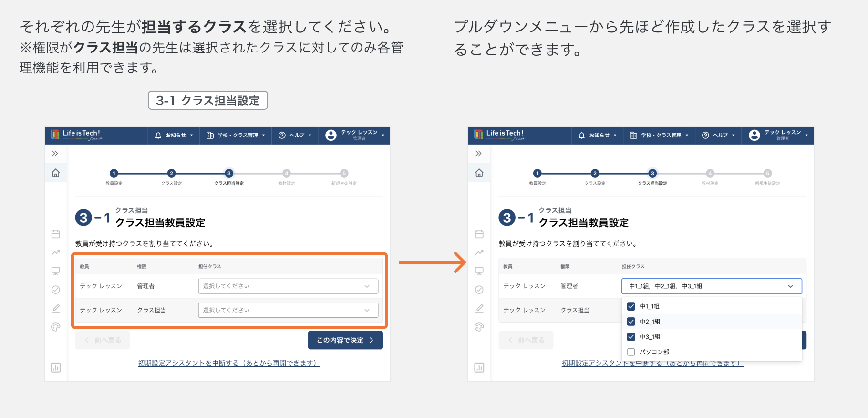
Task: Expand the sidebar using the double-chevron icon in the right screenshot
Action: pos(478,153)
